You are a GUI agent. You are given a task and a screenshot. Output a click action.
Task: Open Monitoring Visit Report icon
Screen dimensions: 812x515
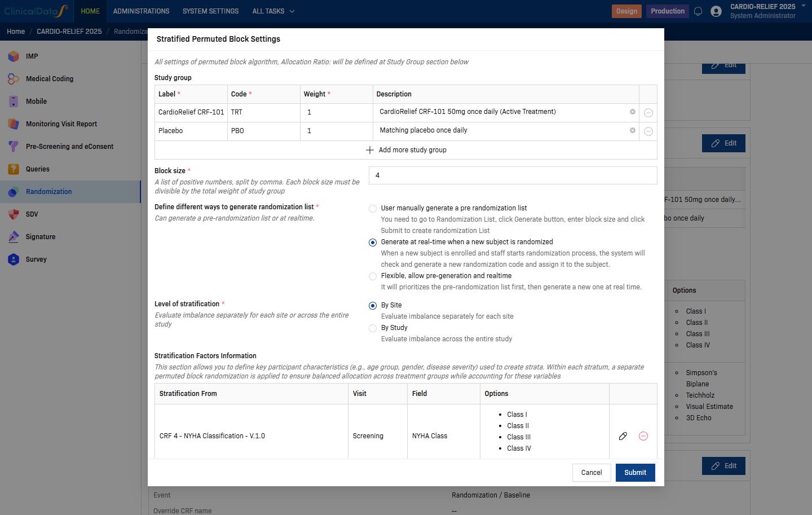(x=14, y=124)
